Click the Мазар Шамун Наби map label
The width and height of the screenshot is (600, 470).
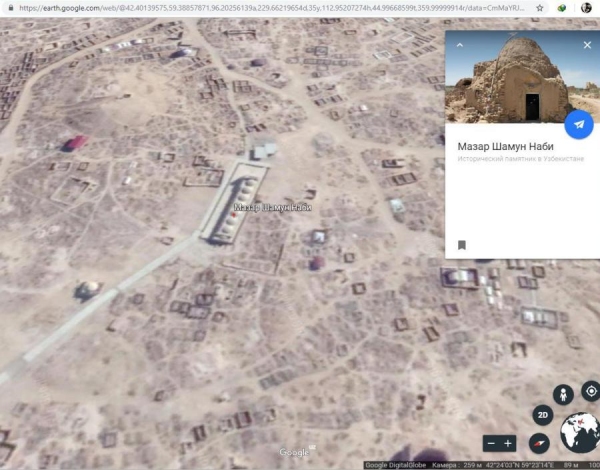[273, 208]
